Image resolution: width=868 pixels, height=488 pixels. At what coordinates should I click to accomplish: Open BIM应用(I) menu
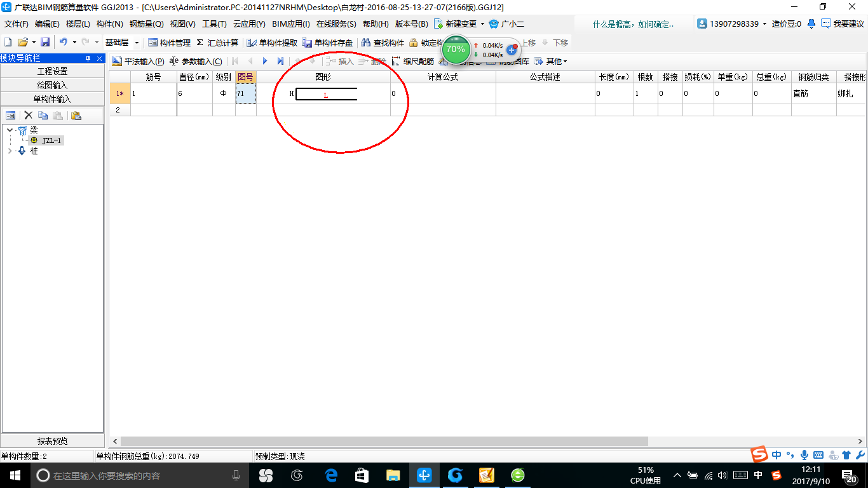tap(290, 24)
